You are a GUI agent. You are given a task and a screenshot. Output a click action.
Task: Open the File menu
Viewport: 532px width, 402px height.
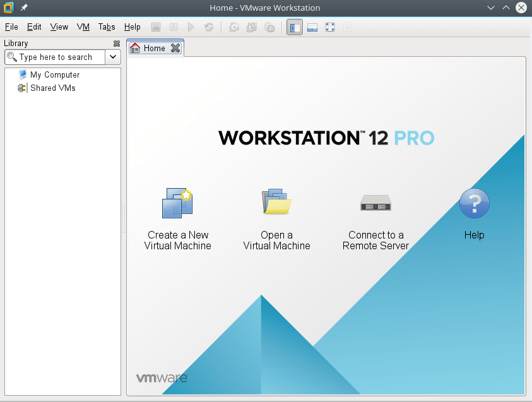coord(11,27)
